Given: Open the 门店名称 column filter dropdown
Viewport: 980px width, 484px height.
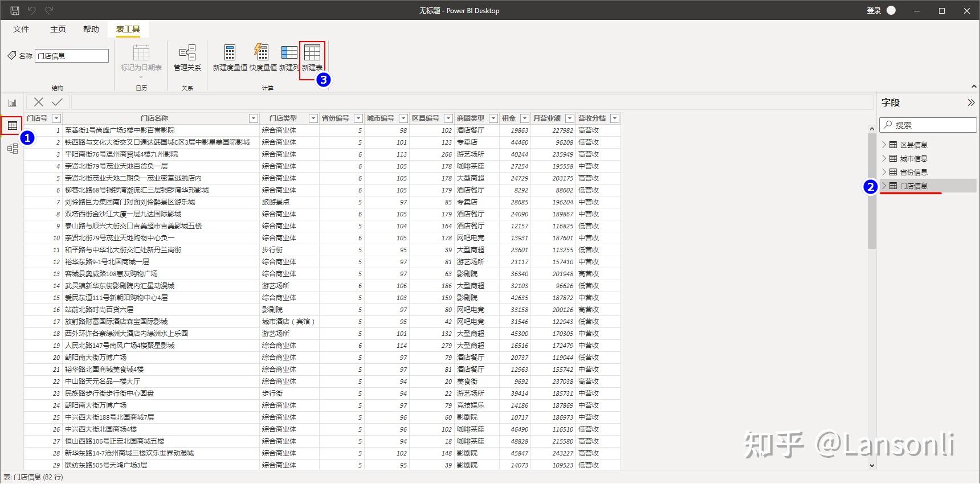Looking at the screenshot, I should coord(254,118).
